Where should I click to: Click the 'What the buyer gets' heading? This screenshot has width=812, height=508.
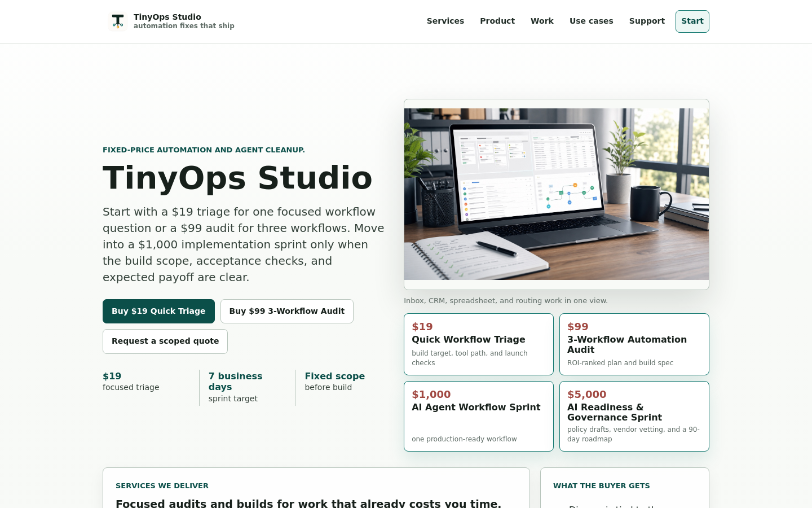coord(602,486)
